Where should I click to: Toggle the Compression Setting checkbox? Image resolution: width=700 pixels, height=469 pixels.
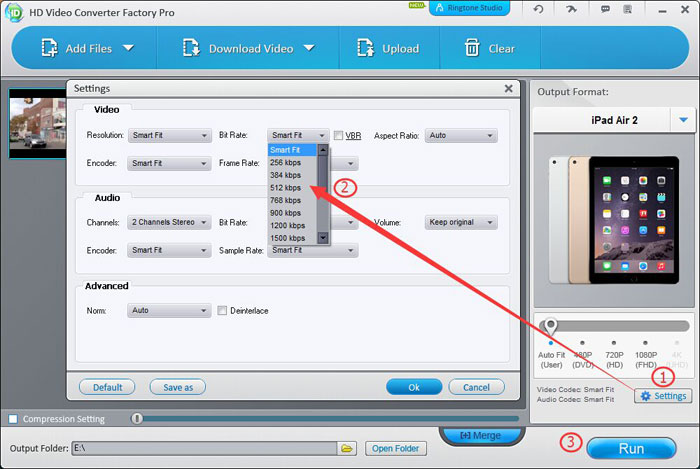[13, 419]
